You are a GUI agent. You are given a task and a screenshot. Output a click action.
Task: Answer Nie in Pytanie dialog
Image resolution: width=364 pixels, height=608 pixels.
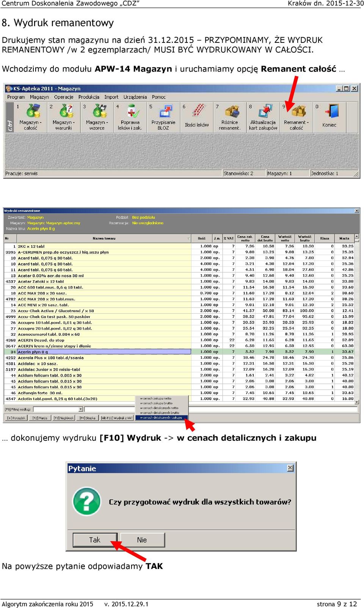[142, 540]
